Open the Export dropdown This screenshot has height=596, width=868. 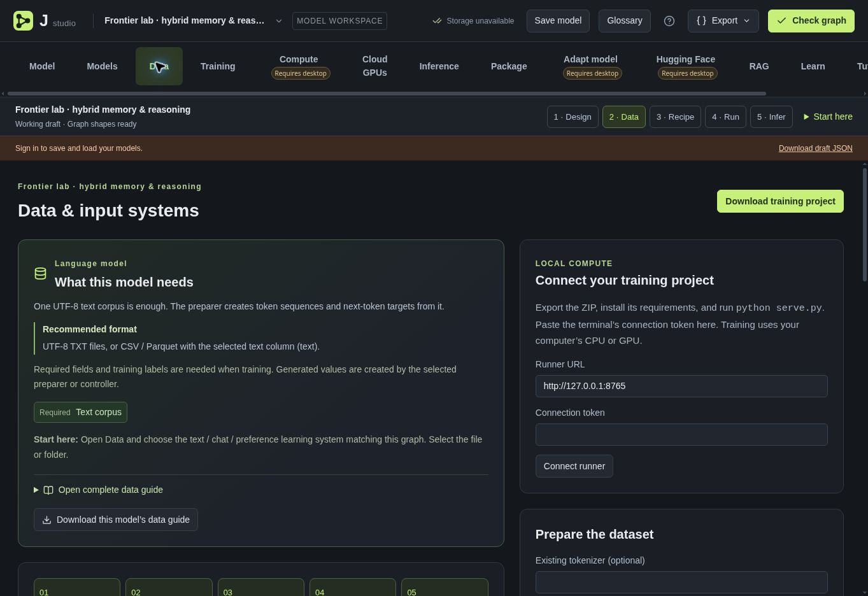[723, 20]
